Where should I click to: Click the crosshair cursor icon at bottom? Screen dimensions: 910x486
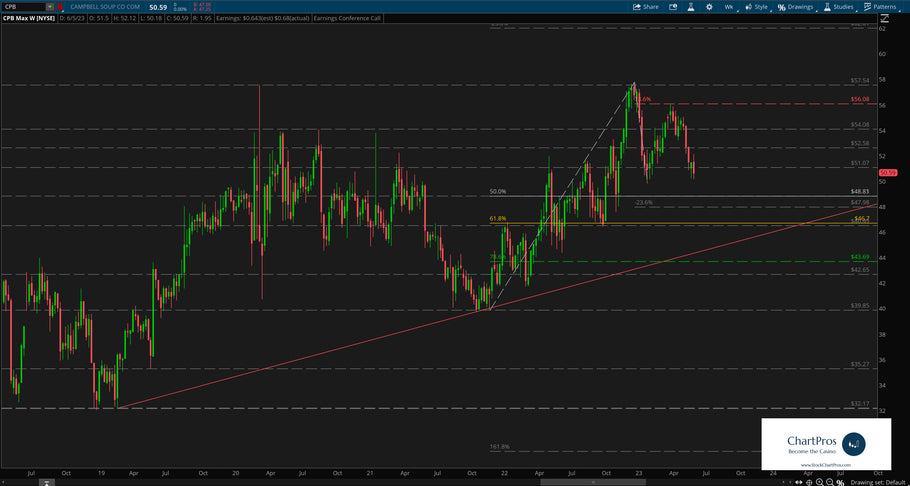[x=810, y=482]
